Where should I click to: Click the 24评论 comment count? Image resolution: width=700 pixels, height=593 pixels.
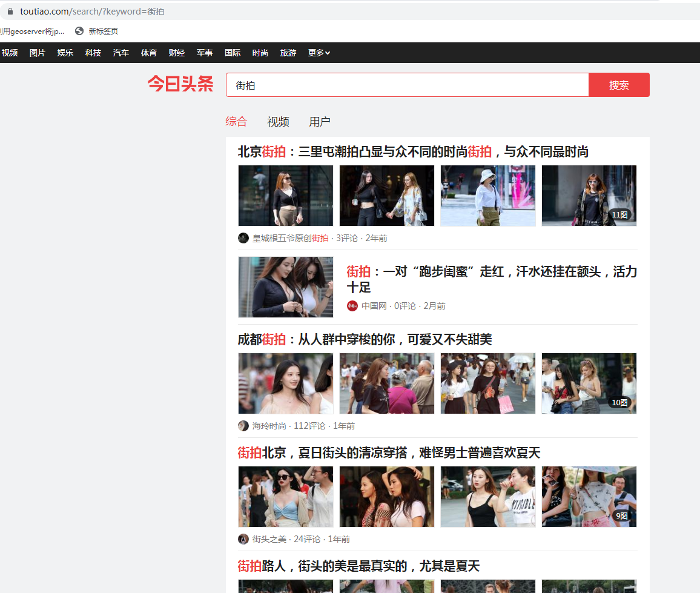[x=306, y=539]
